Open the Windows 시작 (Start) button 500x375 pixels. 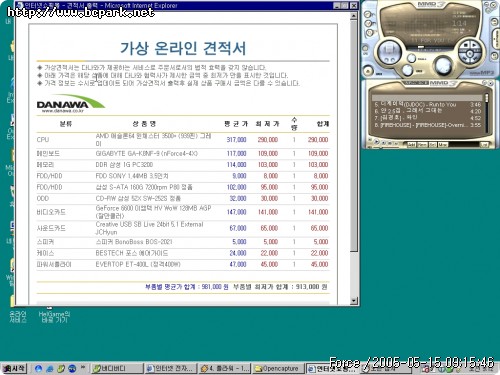tap(14, 368)
